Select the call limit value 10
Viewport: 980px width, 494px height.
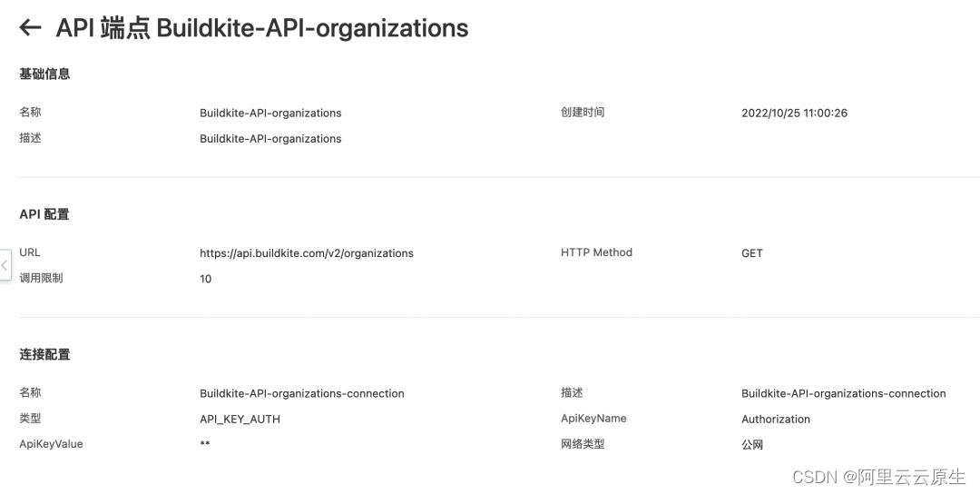tap(206, 279)
